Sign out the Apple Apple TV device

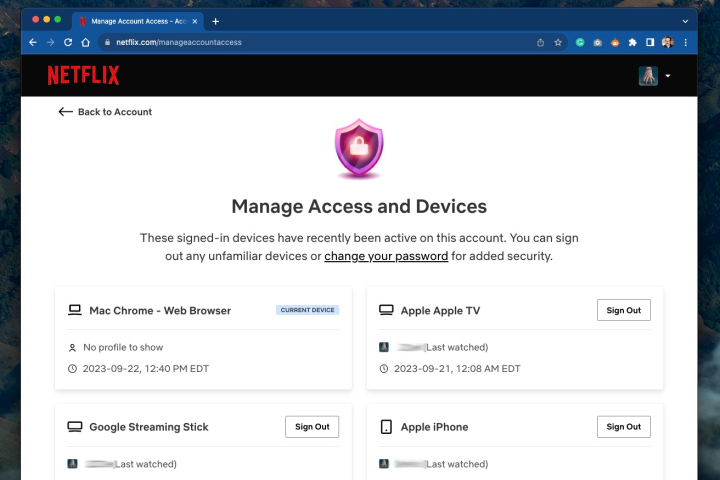click(x=624, y=310)
